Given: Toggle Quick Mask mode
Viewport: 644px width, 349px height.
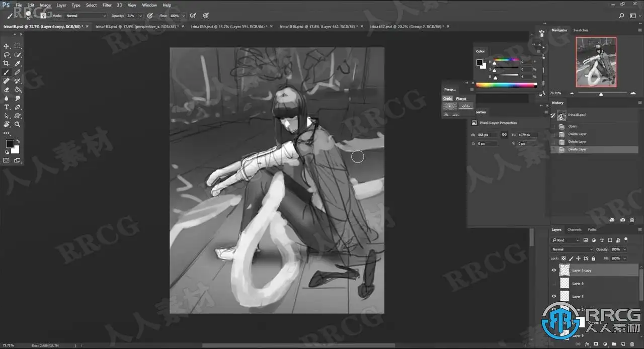Looking at the screenshot, I should pyautogui.click(x=7, y=160).
